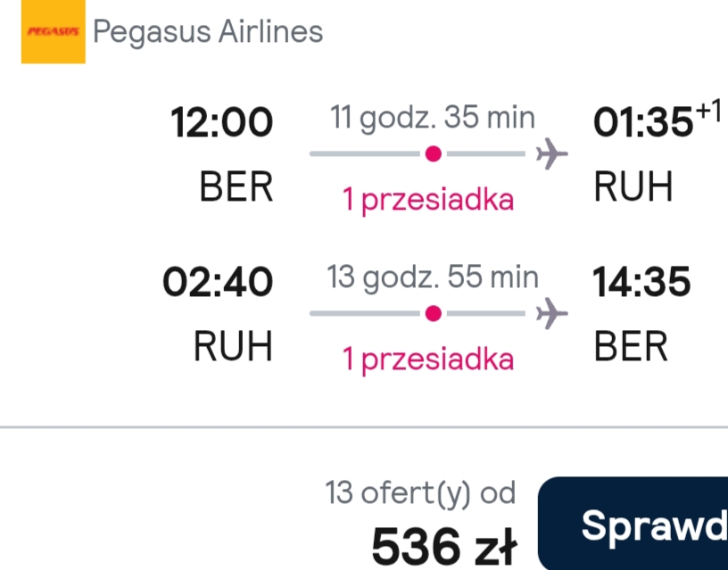Select outbound '1 przesiadka' label
728x570 pixels.
click(x=428, y=200)
